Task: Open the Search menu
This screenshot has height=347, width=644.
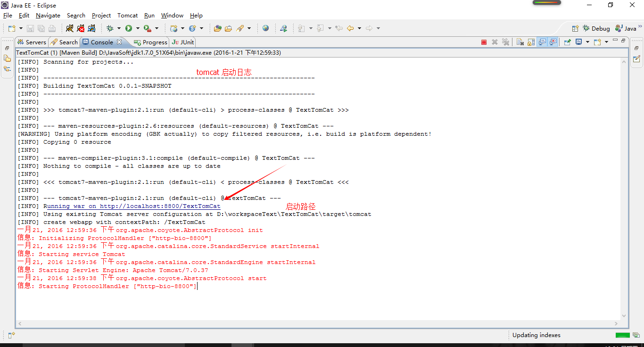Action: 76,16
